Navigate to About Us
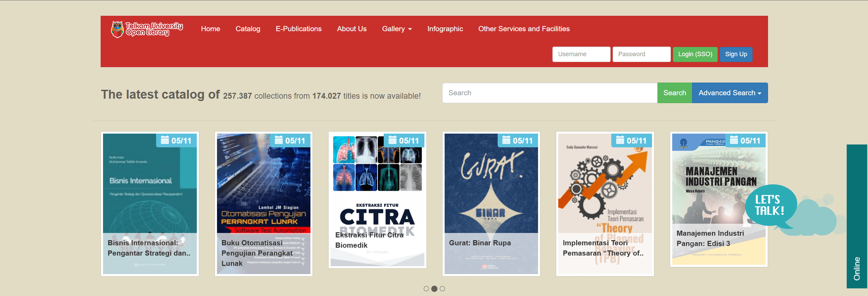Image resolution: width=868 pixels, height=296 pixels. pyautogui.click(x=352, y=29)
